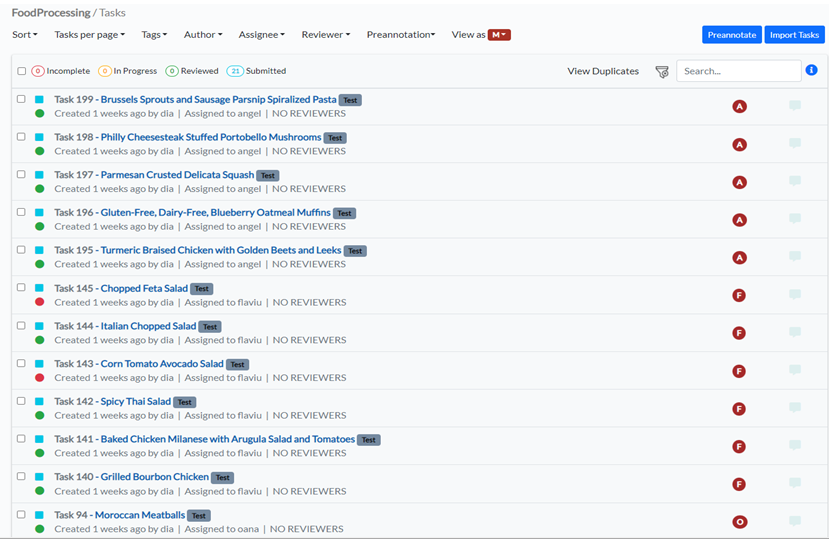The width and height of the screenshot is (829, 540).
Task: Filter by Incomplete status
Action: (61, 71)
